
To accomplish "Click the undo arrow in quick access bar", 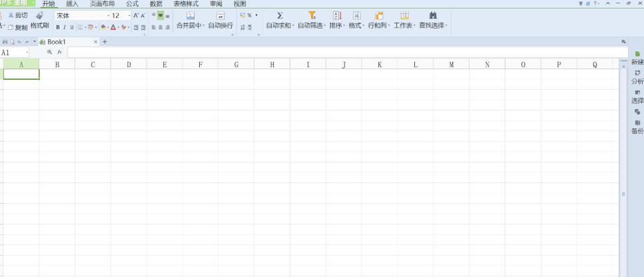I will pyautogui.click(x=19, y=42).
